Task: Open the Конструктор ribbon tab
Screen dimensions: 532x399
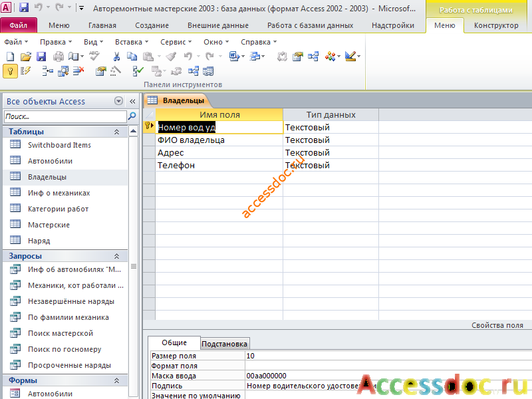Action: click(496, 25)
